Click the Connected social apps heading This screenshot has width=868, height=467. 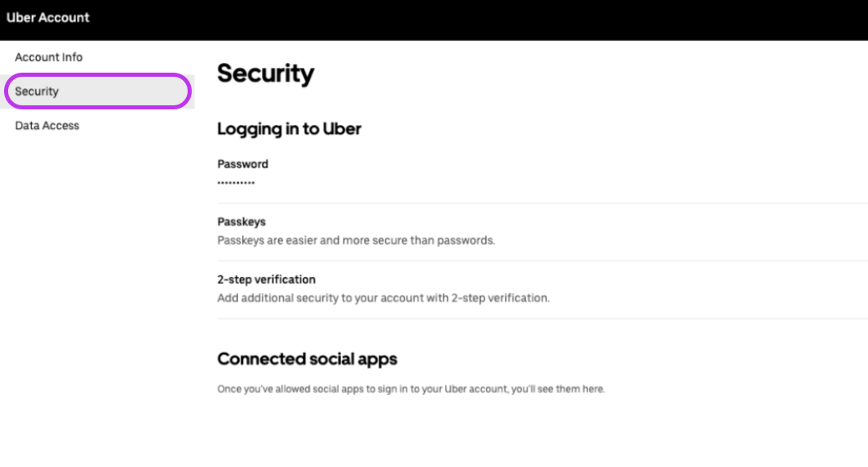pos(307,359)
